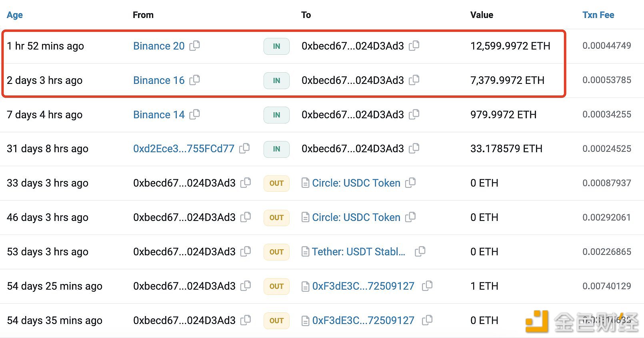Click recipient 0xbecd67...024D3Ad3 in Binance 20 row
Image resolution: width=644 pixels, height=338 pixels.
click(353, 46)
